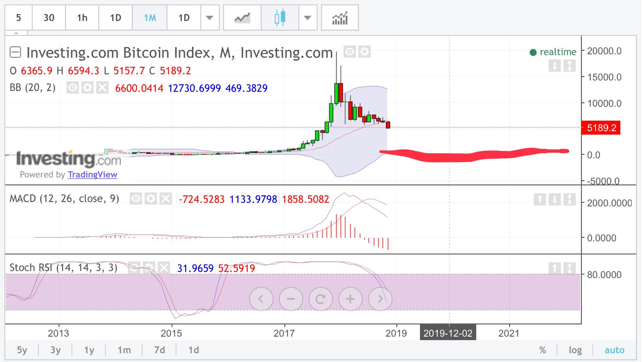Viewport: 644px width, 362px height.
Task: Toggle MACD visibility eye icon
Action: click(136, 199)
